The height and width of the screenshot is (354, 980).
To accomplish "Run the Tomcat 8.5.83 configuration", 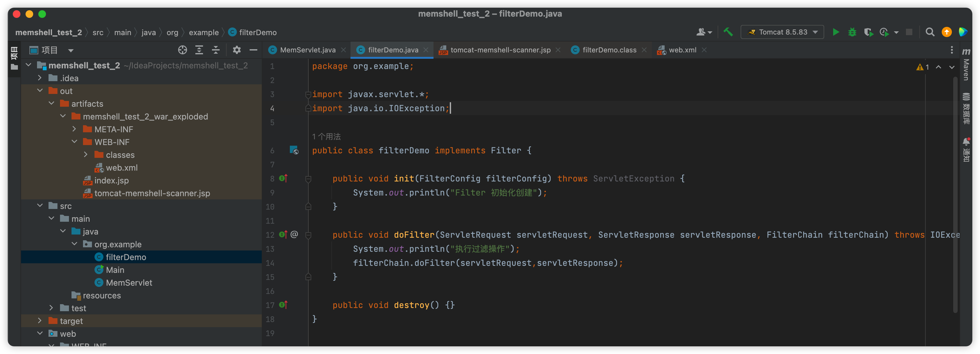I will tap(835, 32).
